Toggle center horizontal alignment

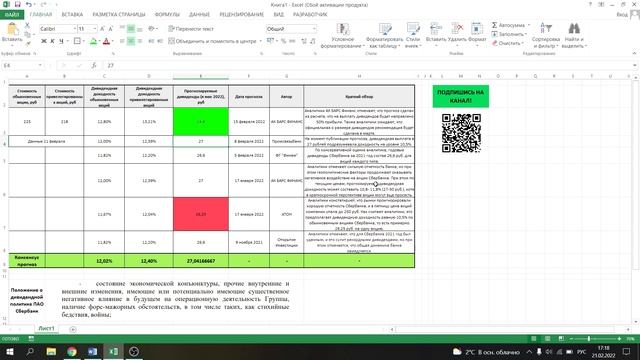131,41
